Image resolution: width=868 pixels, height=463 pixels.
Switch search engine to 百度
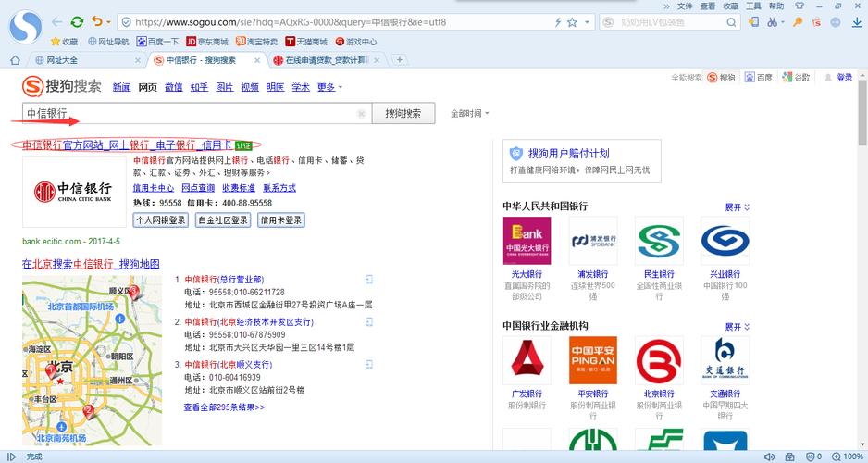pos(759,78)
